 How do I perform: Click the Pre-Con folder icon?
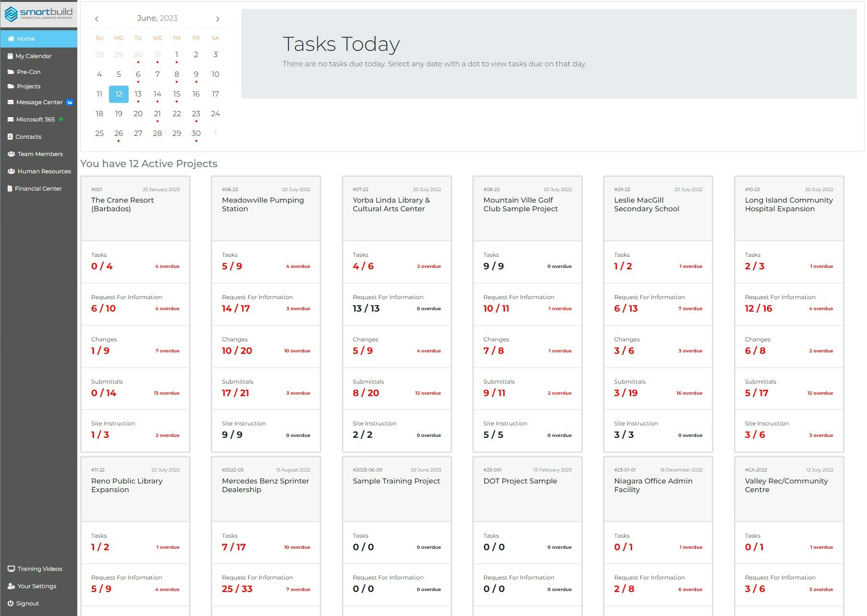tap(10, 72)
